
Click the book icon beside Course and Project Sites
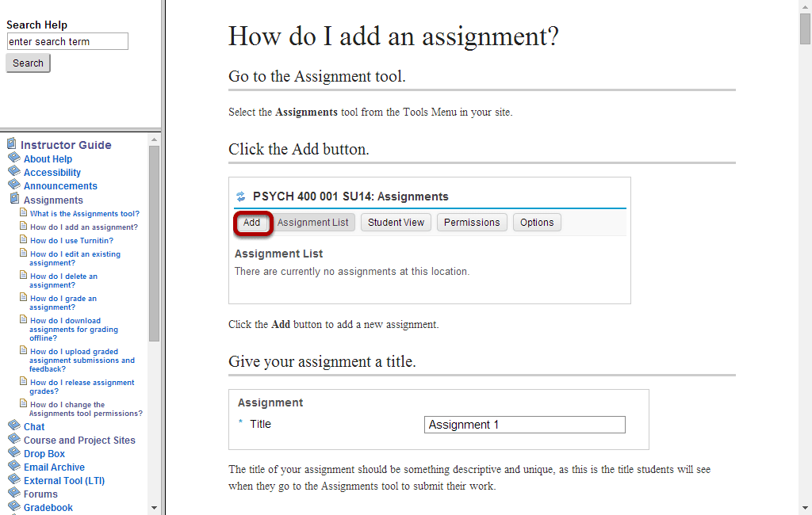14,438
